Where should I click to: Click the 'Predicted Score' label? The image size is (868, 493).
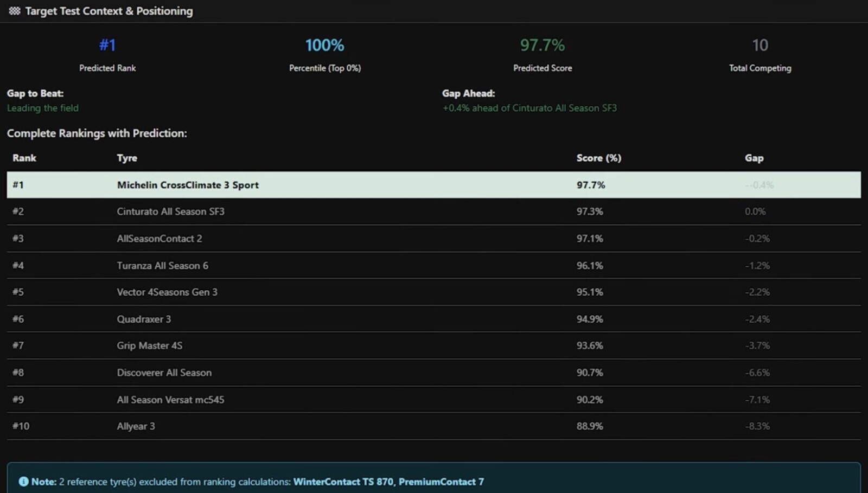pos(542,68)
